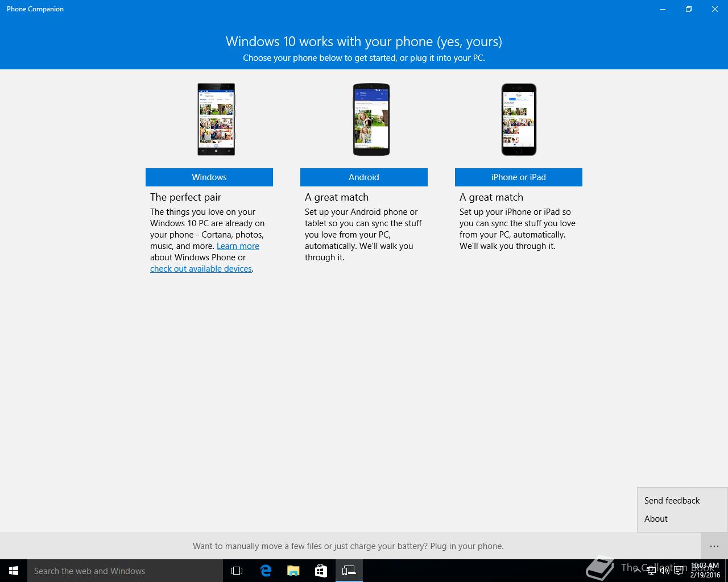Follow the check out available devices link
Image resolution: width=728 pixels, height=582 pixels.
[201, 269]
